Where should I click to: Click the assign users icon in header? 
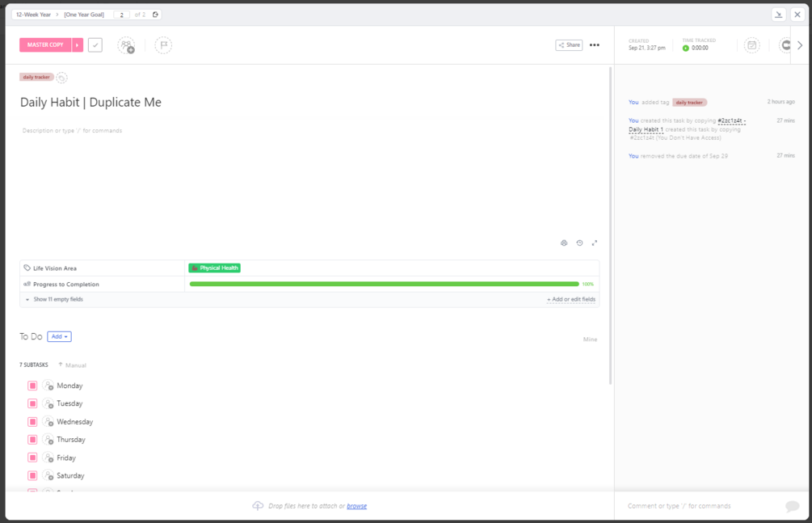tap(126, 45)
